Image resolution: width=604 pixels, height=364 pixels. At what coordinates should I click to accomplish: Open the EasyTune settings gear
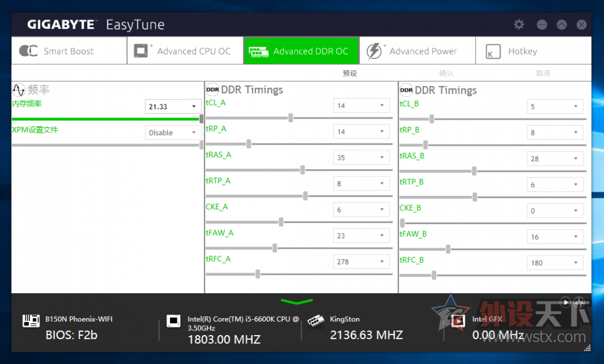(519, 25)
